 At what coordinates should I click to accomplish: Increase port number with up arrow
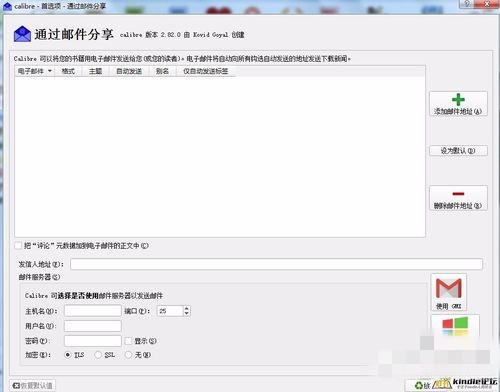pyautogui.click(x=187, y=308)
